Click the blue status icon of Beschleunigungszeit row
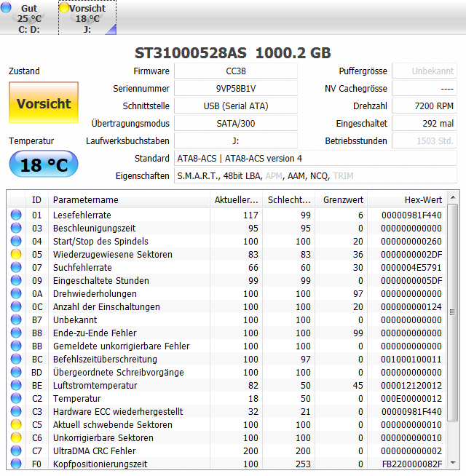The image size is (466, 476). pos(16,228)
